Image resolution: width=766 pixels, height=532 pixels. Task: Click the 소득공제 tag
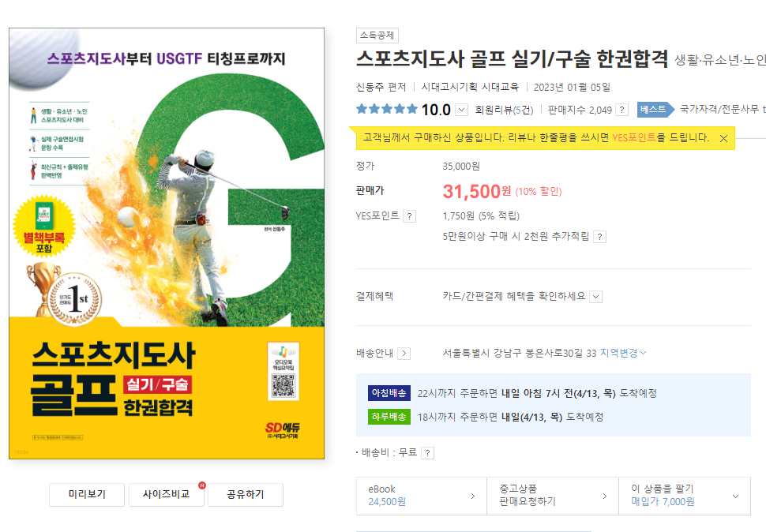click(x=377, y=36)
